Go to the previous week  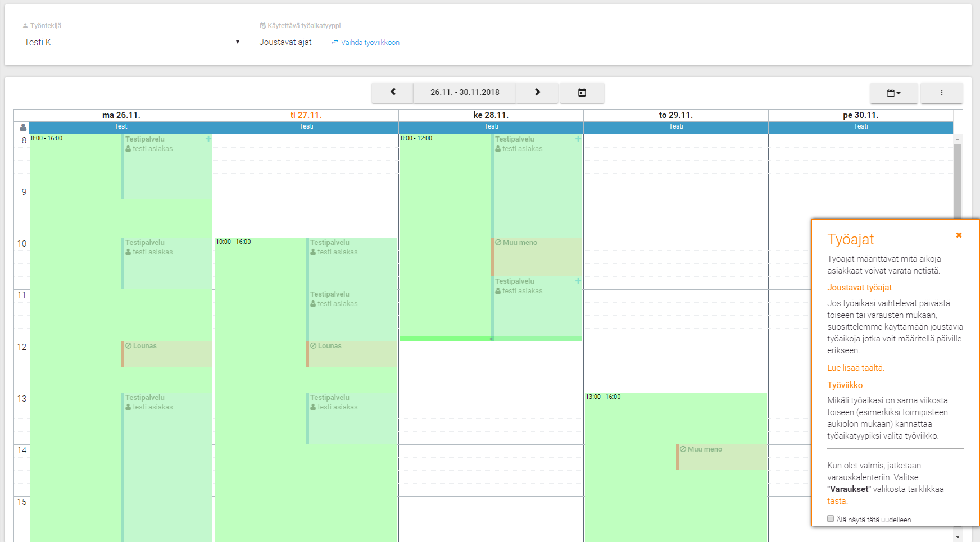point(393,92)
